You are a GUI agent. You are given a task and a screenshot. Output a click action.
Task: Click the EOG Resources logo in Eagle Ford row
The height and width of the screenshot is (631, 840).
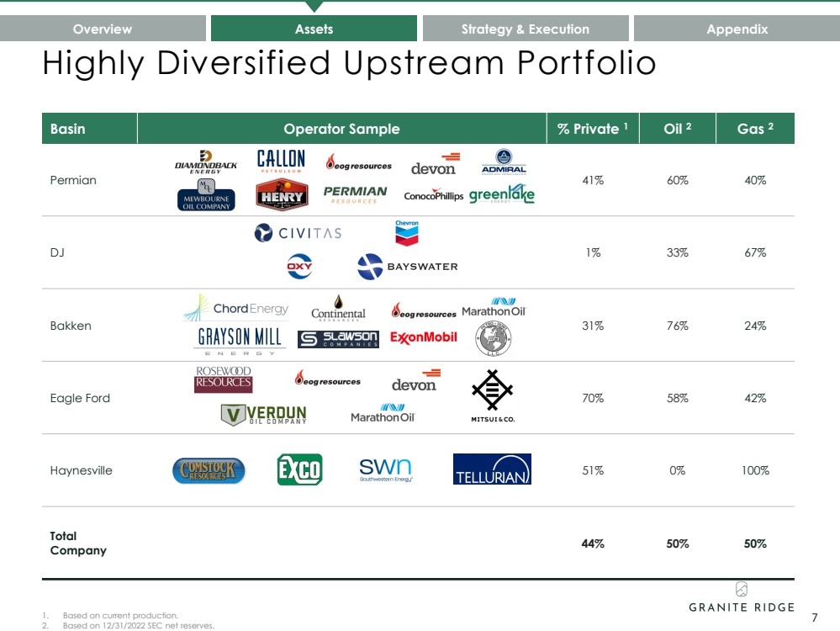coord(328,378)
